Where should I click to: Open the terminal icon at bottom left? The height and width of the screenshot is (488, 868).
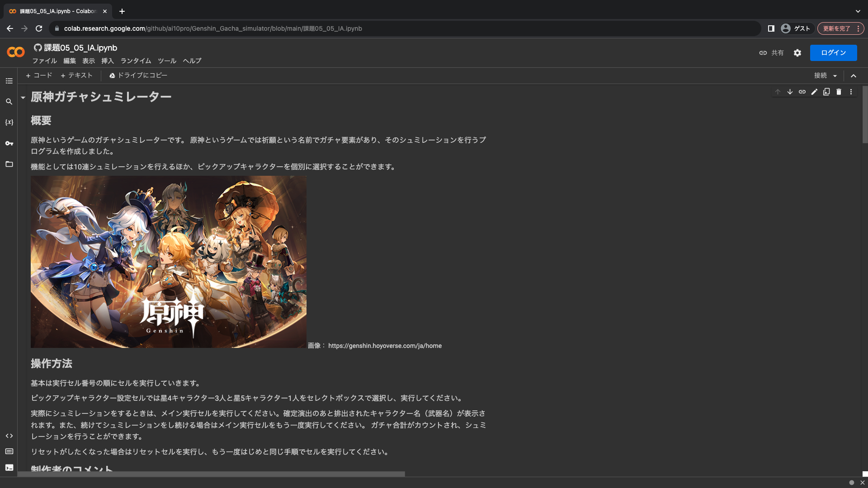click(x=9, y=468)
